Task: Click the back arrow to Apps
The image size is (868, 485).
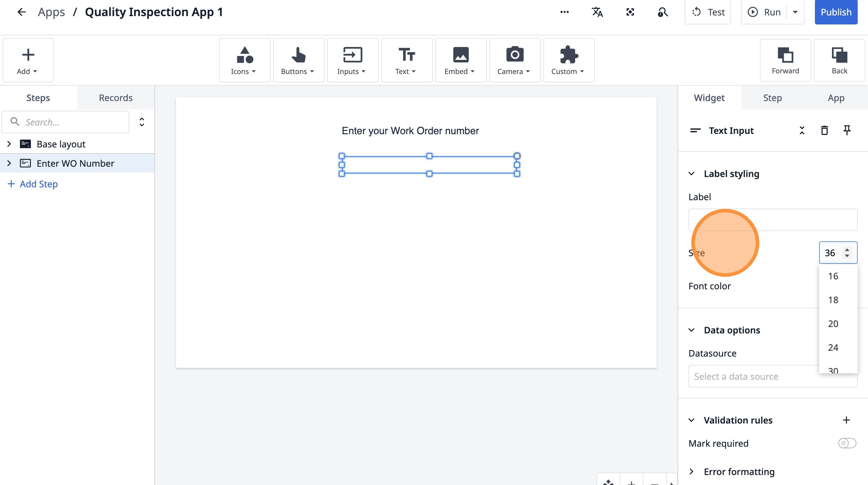Action: [22, 12]
